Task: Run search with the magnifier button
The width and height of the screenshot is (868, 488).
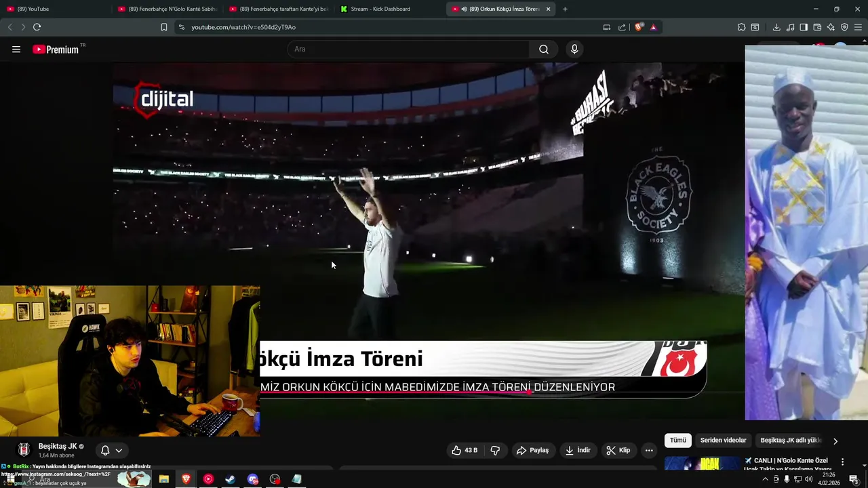Action: pyautogui.click(x=544, y=49)
